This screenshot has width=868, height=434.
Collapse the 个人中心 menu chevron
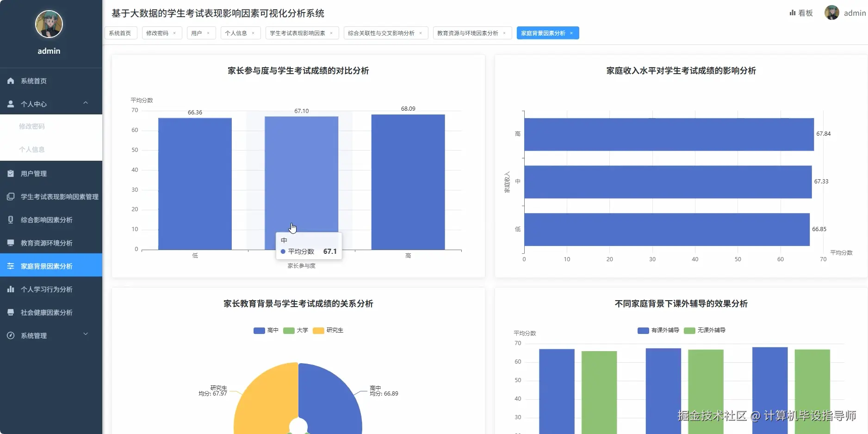tap(86, 103)
